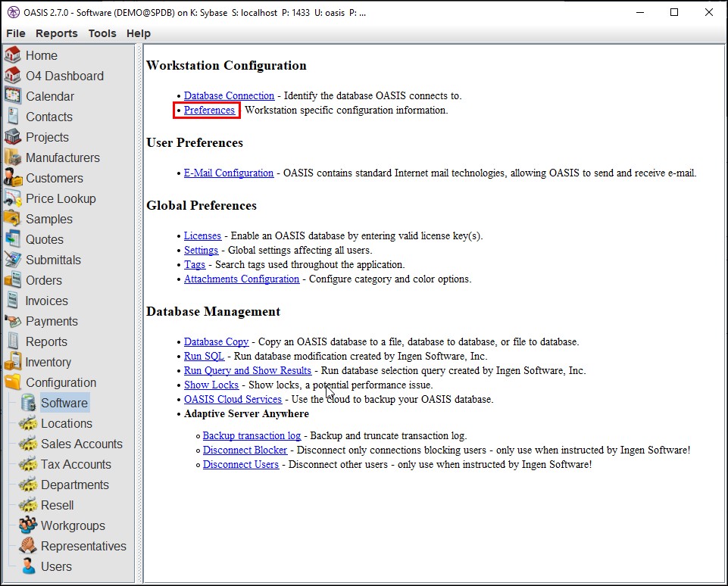This screenshot has width=728, height=586.
Task: Click the Licenses link
Action: [202, 235]
